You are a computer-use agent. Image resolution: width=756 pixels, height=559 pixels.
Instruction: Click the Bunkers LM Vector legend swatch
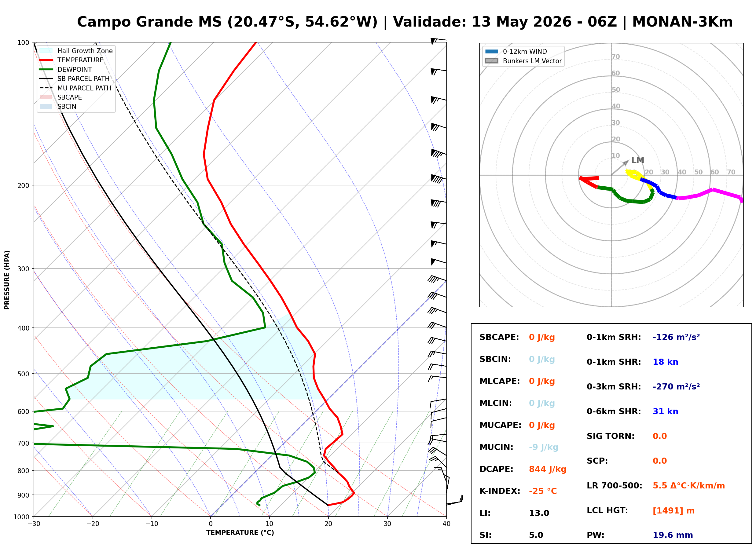tap(491, 61)
